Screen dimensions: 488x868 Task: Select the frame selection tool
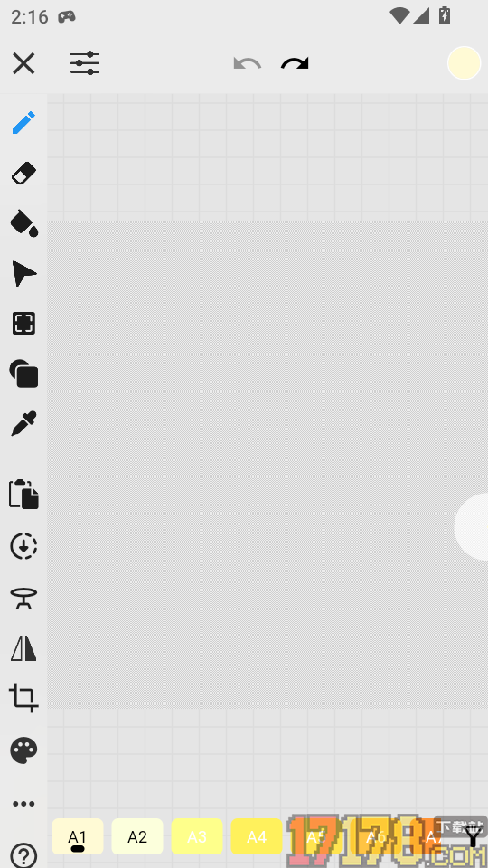click(x=23, y=324)
